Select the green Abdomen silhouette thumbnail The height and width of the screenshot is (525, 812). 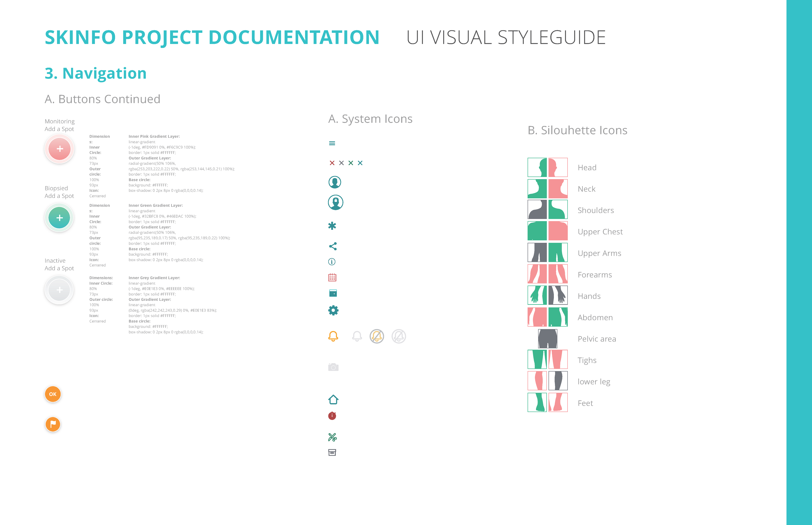(558, 317)
